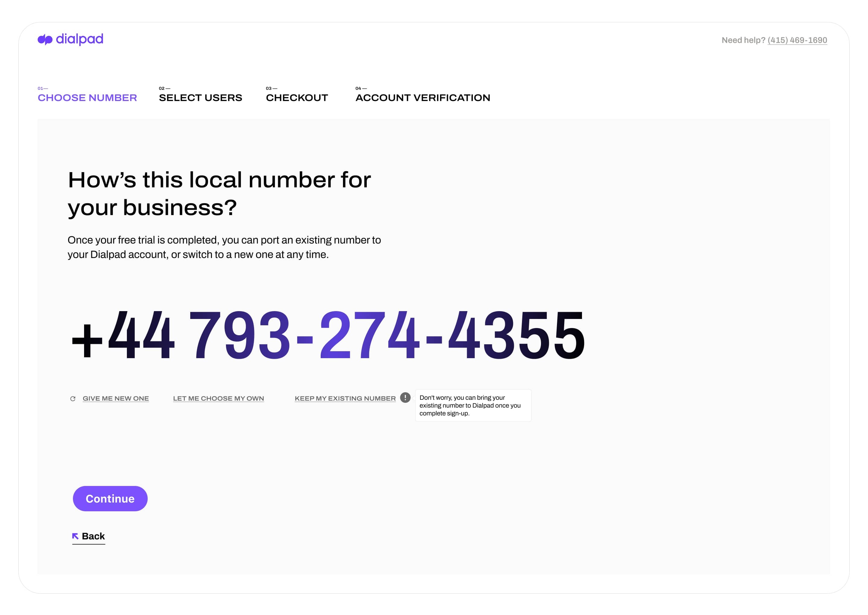Select the LET ME CHOOSE MY OWN toggle
Screen dimensions: 868x615
point(218,399)
